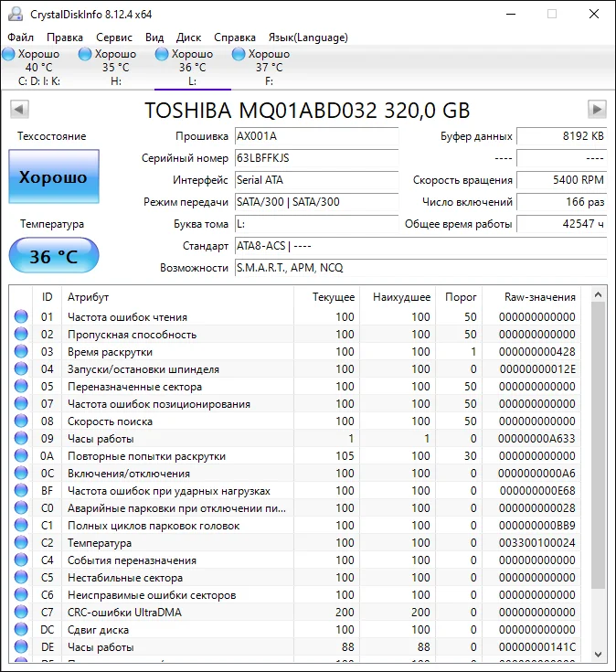The width and height of the screenshot is (616, 672).
Task: Click status orb for attribute 03 Время раскрутки
Action: [21, 351]
